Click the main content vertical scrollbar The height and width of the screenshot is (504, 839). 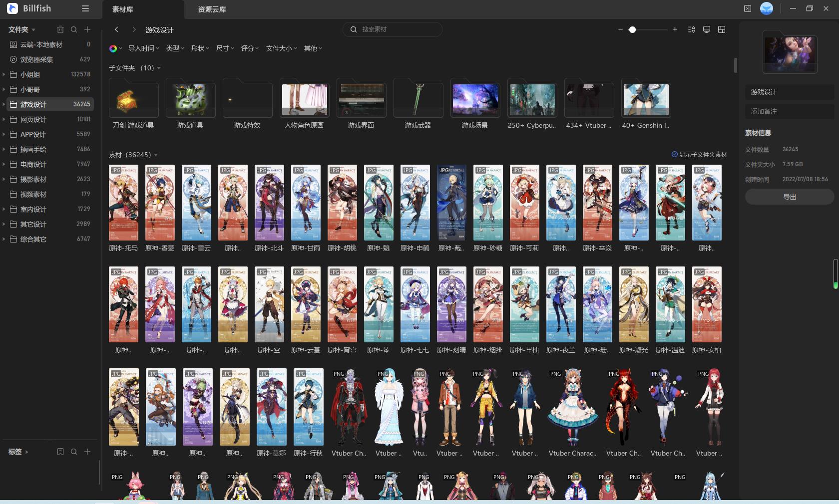tap(736, 65)
